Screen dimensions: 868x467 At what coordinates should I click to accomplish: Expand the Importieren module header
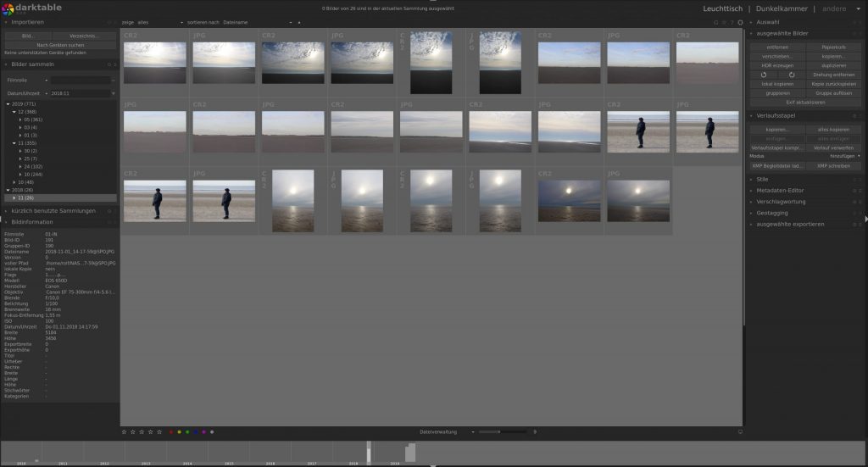pyautogui.click(x=28, y=22)
